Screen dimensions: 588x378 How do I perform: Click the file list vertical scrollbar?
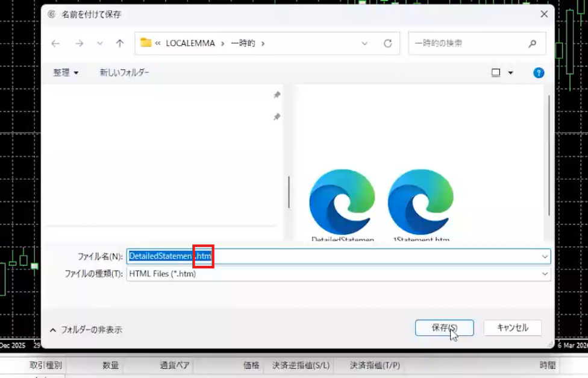pos(549,156)
